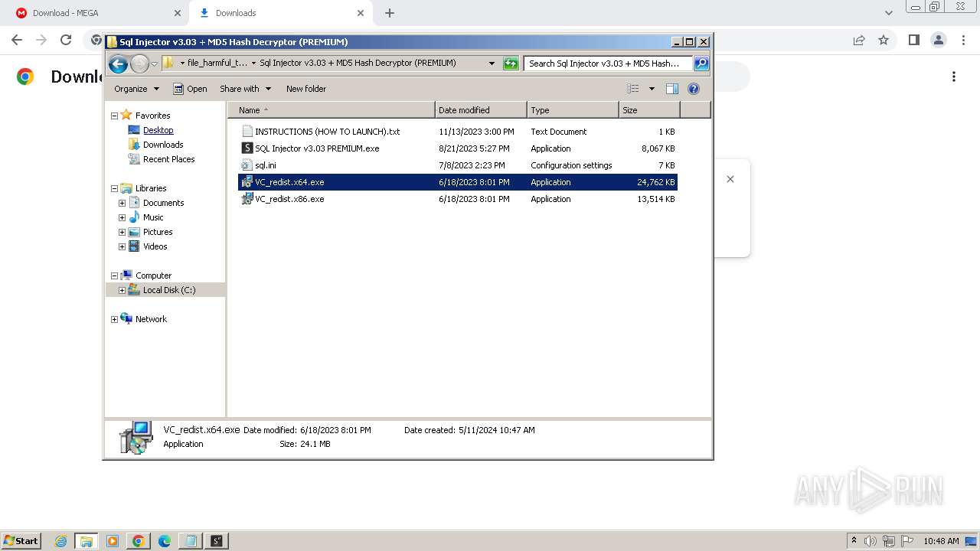
Task: Open the Organize menu
Action: (136, 89)
